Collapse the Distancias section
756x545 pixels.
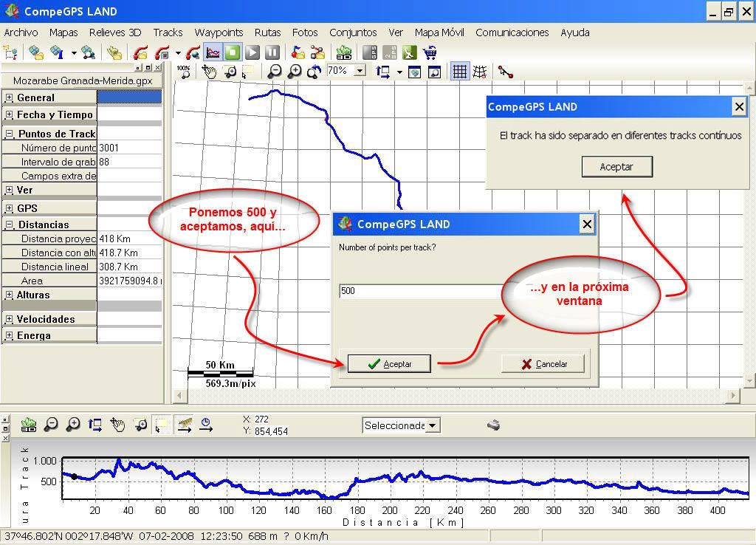(x=9, y=224)
